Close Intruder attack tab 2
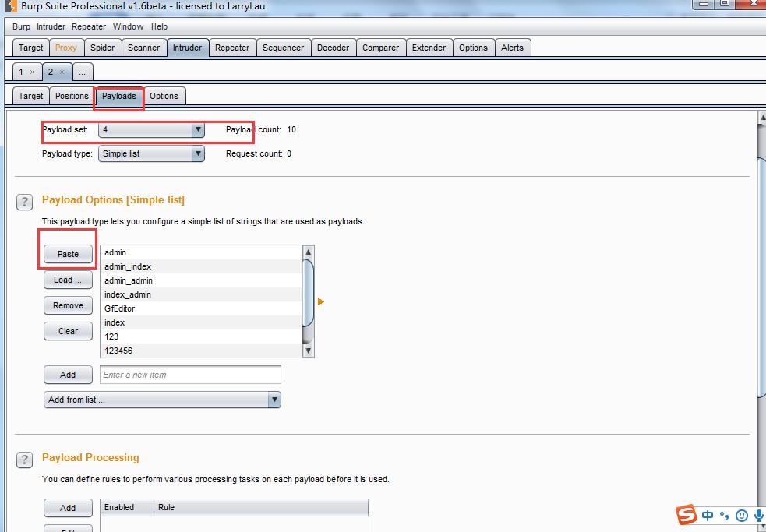Viewport: 766px width, 532px height. pyautogui.click(x=62, y=72)
